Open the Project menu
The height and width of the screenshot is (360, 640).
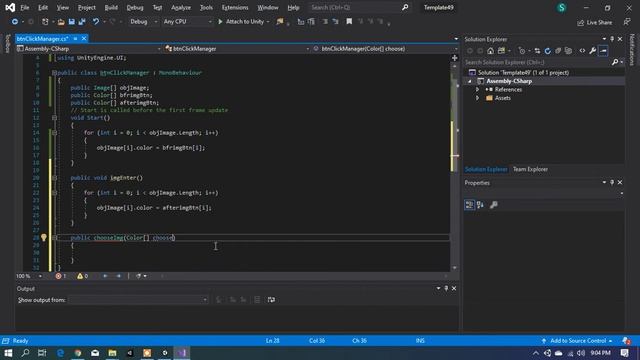pyautogui.click(x=87, y=7)
